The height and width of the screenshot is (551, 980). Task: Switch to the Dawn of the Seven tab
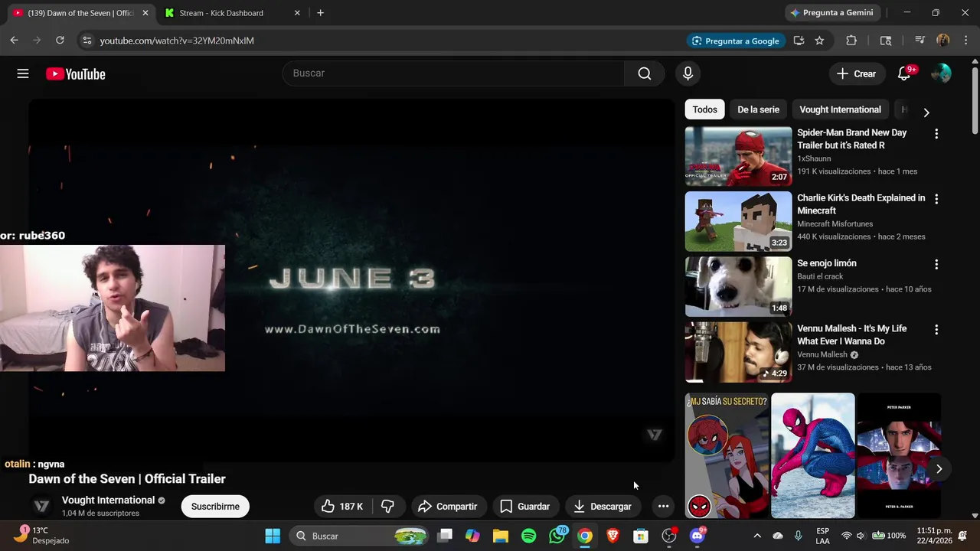[x=80, y=13]
